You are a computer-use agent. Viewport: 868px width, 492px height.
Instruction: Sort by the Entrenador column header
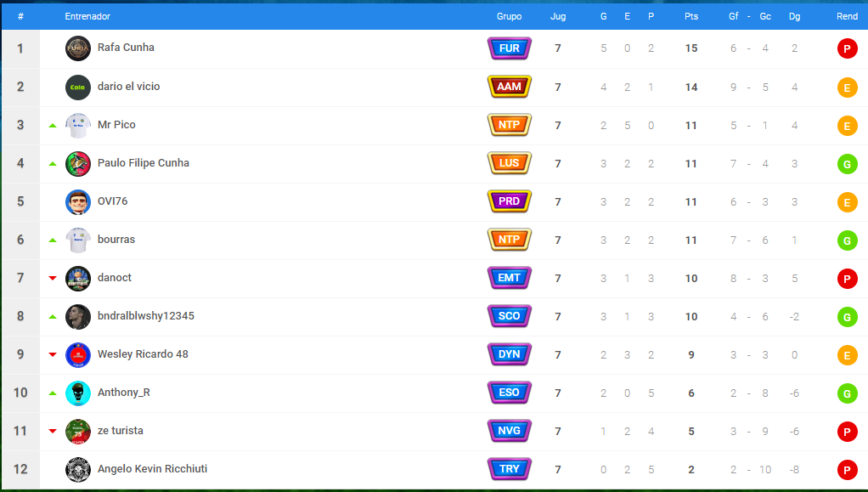coord(87,17)
